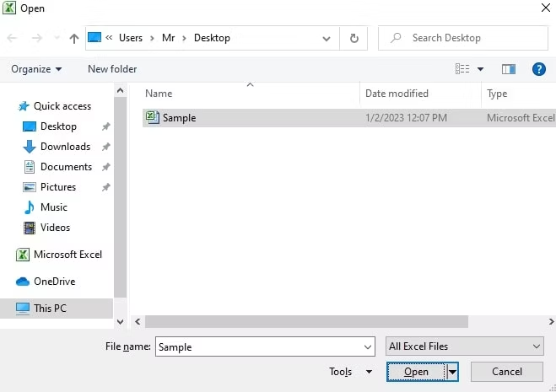Select Mr in the address path
This screenshot has width=556, height=392.
point(168,38)
